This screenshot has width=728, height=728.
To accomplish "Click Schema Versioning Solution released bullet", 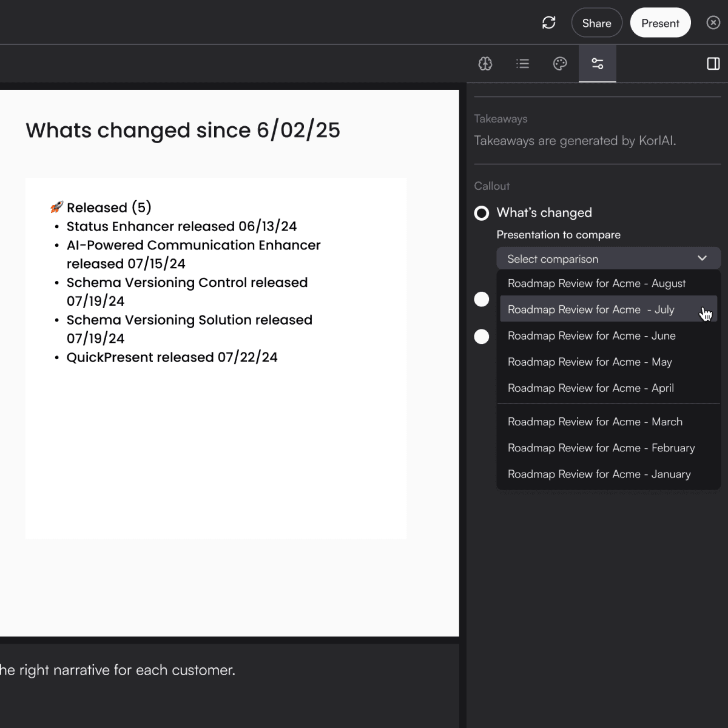I will tap(189, 329).
